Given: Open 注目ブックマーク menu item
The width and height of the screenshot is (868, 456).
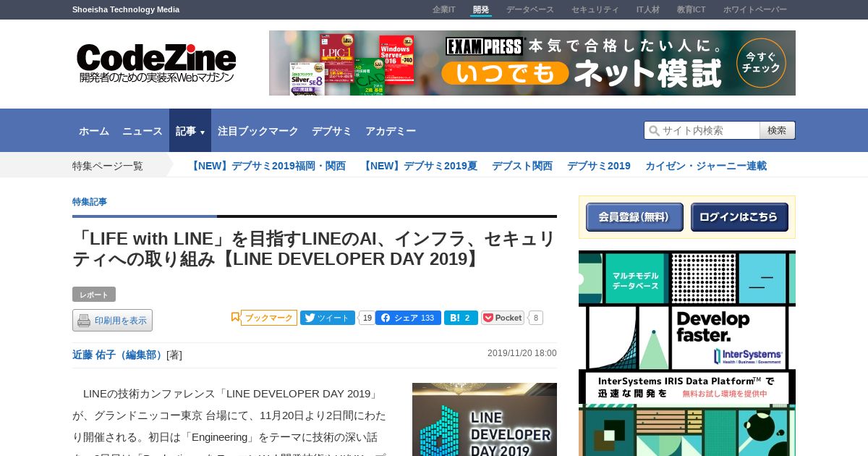Looking at the screenshot, I should 258,131.
